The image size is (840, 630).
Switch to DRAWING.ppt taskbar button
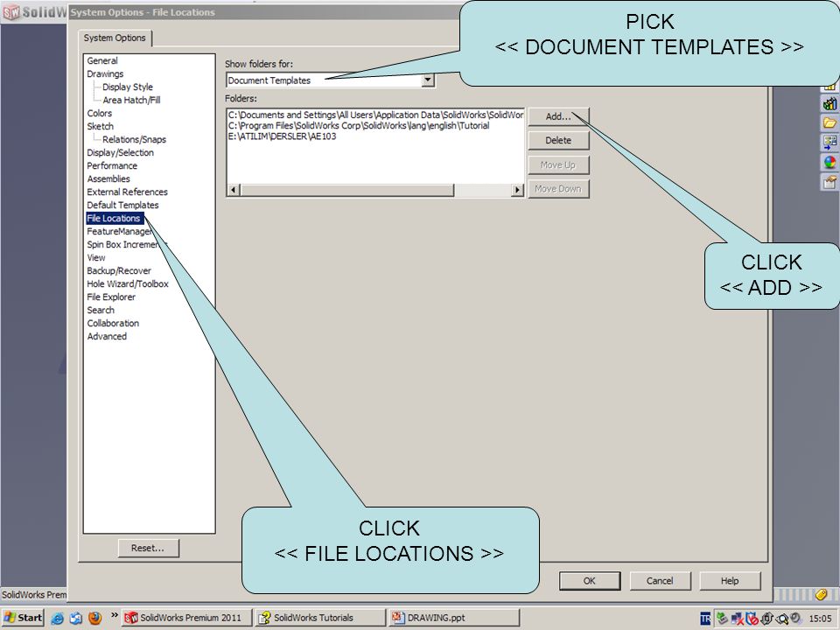pyautogui.click(x=454, y=618)
